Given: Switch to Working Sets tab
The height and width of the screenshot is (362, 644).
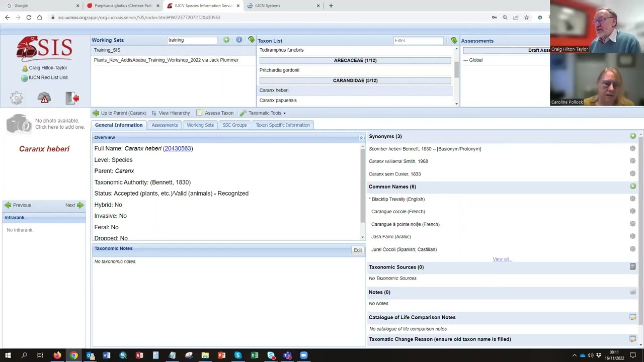Looking at the screenshot, I should (x=200, y=125).
